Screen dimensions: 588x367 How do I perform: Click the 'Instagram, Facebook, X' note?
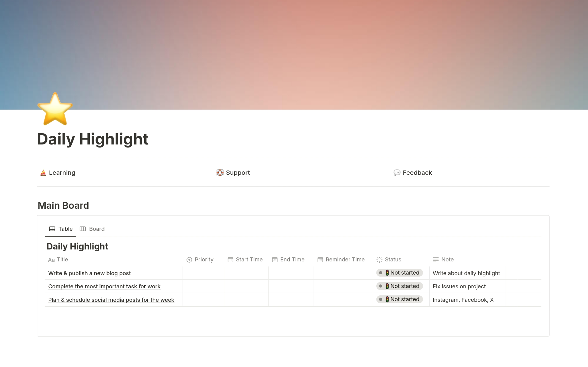point(463,300)
